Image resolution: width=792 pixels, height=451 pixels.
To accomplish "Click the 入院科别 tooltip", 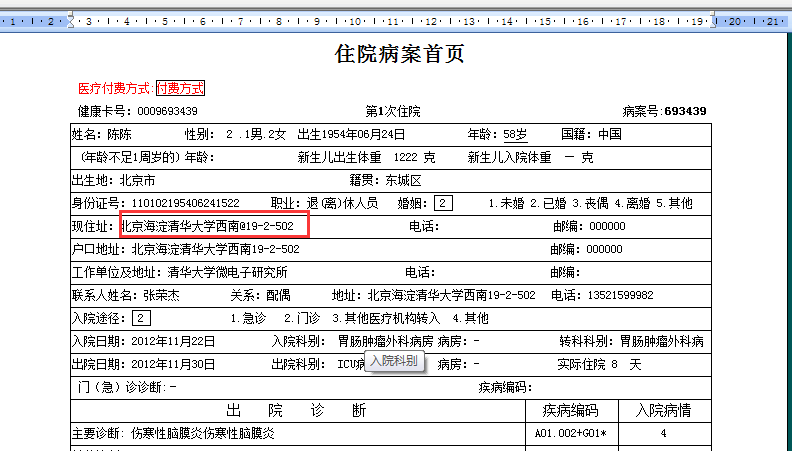I will coord(394,362).
